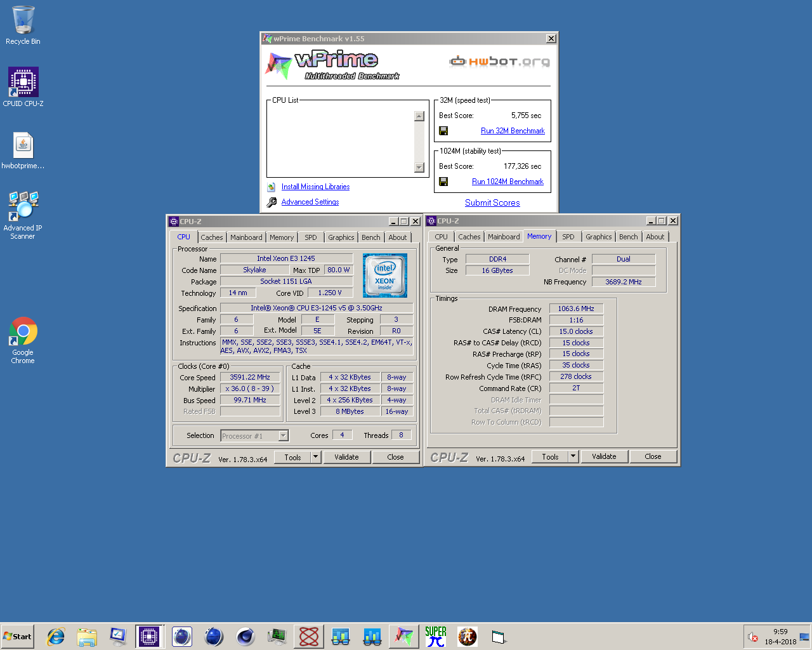Click the Submit Scores link
This screenshot has height=650, width=812.
492,202
